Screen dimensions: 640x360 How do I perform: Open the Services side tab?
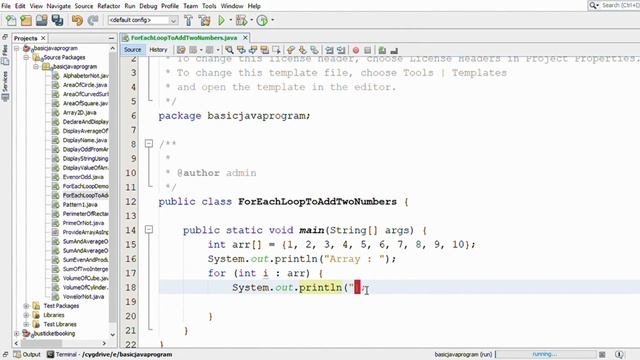[5, 86]
